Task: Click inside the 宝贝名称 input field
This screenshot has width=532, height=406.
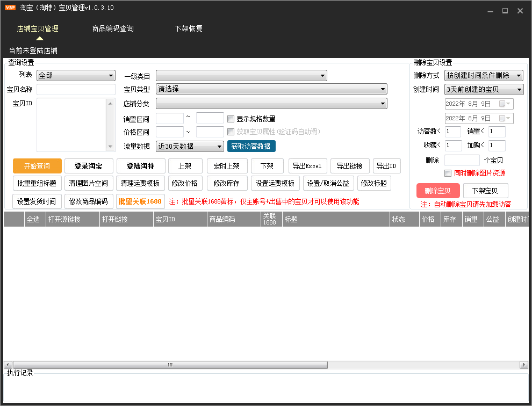Action: (75, 89)
